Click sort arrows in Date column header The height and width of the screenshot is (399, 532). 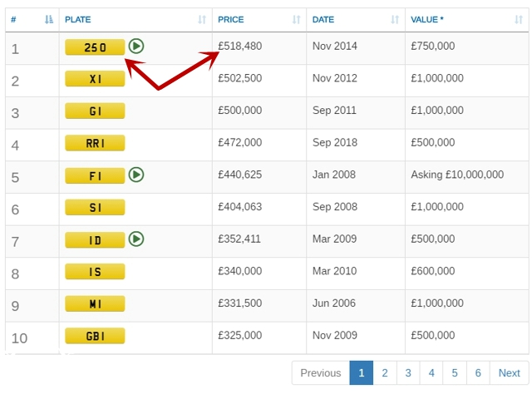[395, 19]
